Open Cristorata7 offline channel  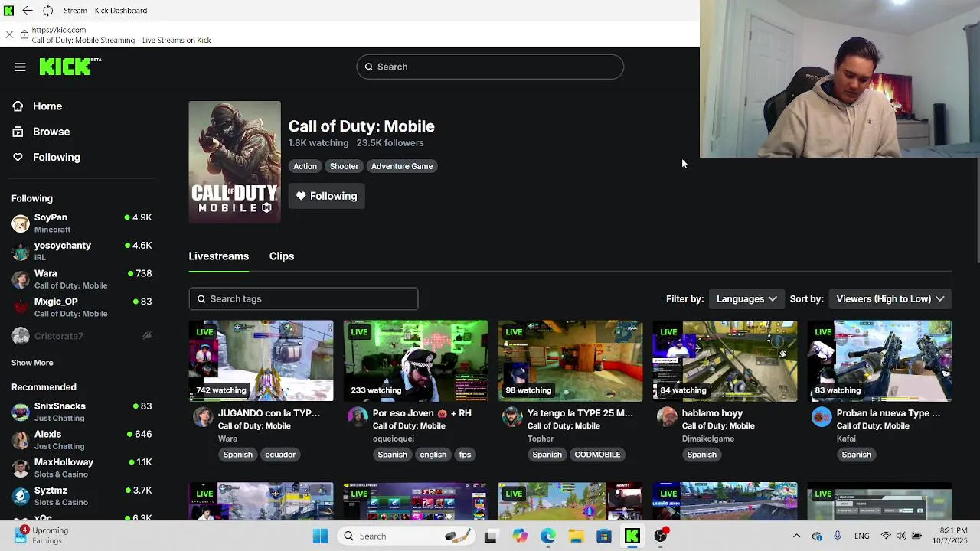(82, 336)
